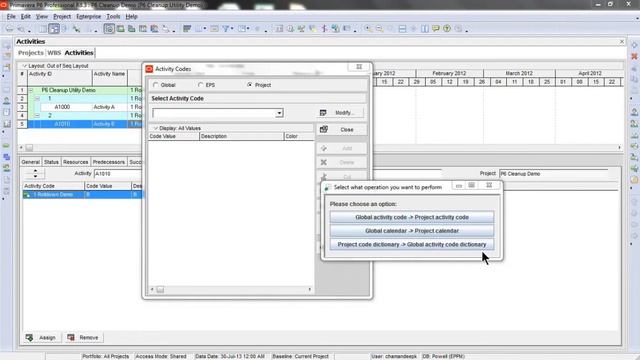This screenshot has width=640, height=360.
Task: Open the filter icon dropdown arrow
Action: tap(232, 29)
